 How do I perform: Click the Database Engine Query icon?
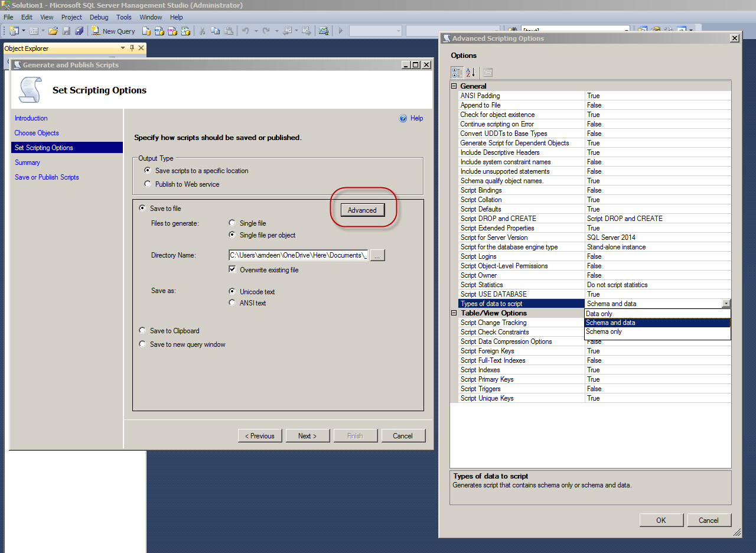tap(146, 31)
